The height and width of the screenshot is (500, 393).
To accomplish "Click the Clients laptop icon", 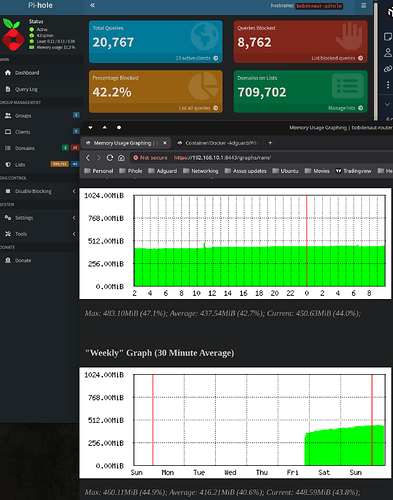I will point(8,132).
